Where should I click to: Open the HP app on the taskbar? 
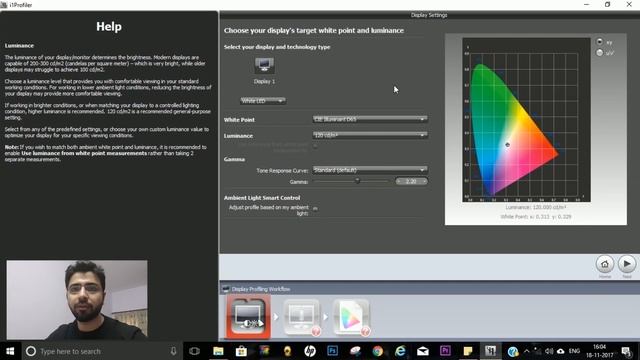pyautogui.click(x=310, y=351)
